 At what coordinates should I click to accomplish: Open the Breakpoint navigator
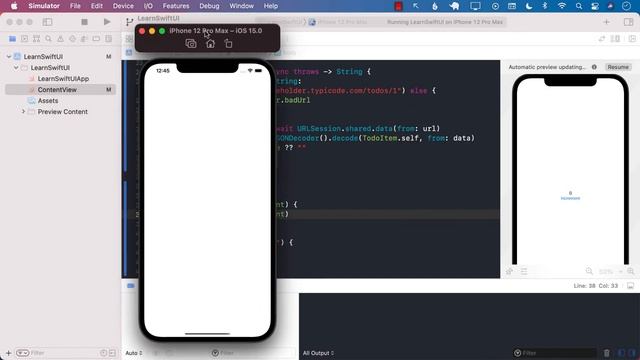coord(96,39)
